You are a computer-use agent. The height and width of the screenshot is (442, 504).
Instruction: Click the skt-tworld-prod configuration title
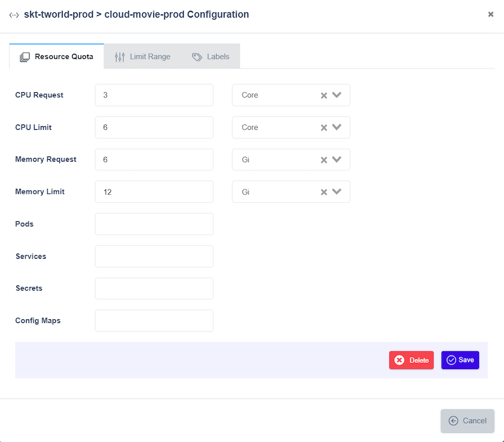(136, 15)
